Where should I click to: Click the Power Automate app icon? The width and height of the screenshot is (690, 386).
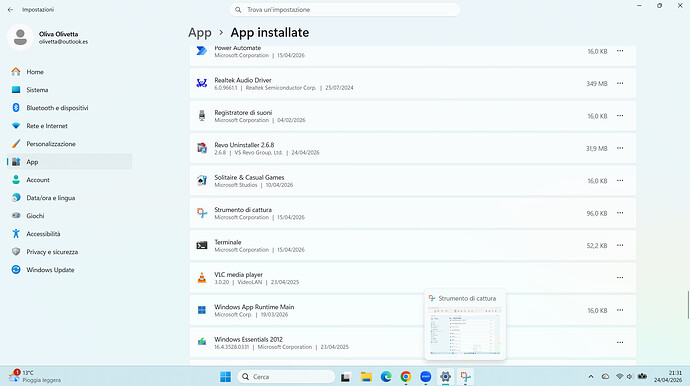click(x=202, y=51)
